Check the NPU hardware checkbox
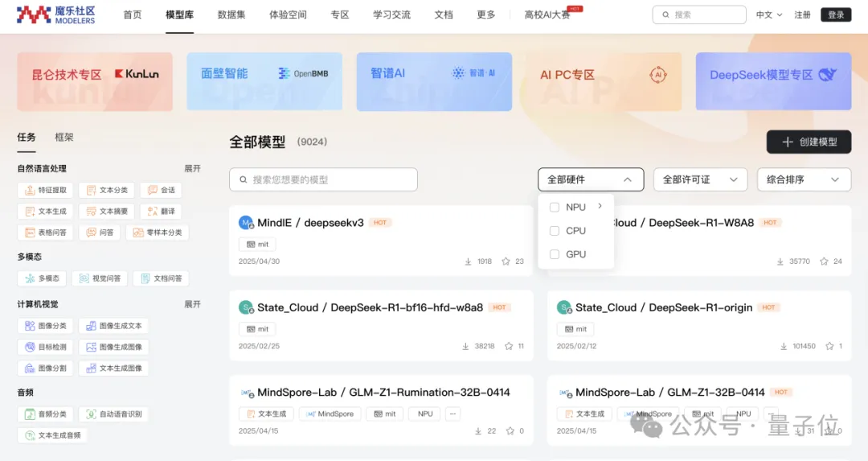This screenshot has height=461, width=868. pyautogui.click(x=554, y=207)
